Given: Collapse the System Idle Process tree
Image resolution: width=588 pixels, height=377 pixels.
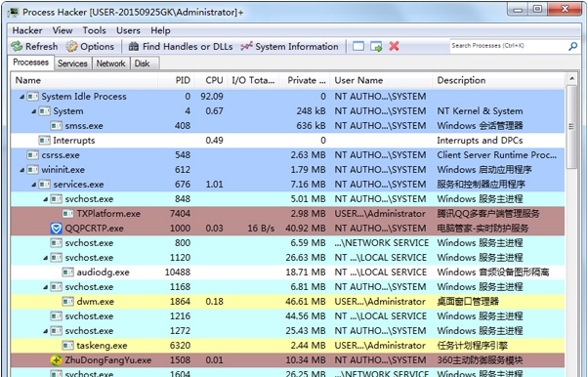Looking at the screenshot, I should pos(22,97).
